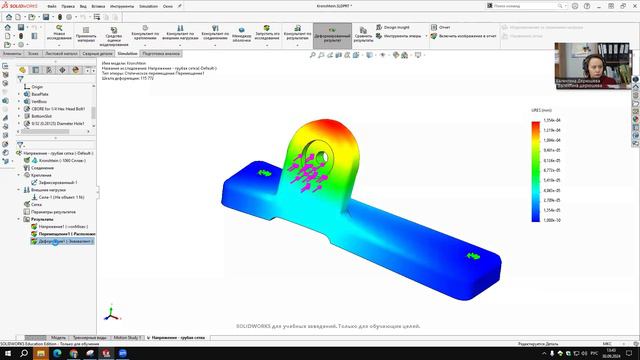Click the taskbar search magnifier icon
This screenshot has width=640, height=360.
click(x=24, y=353)
